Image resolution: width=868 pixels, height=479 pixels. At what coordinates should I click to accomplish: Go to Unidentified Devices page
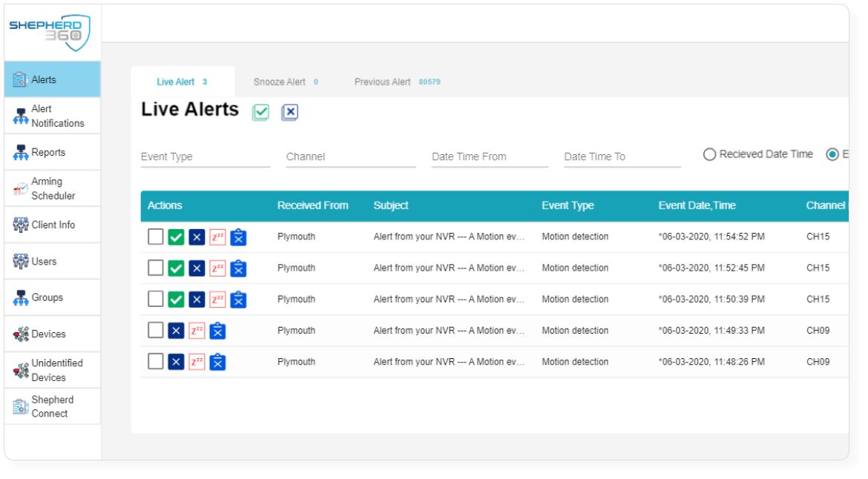52,370
